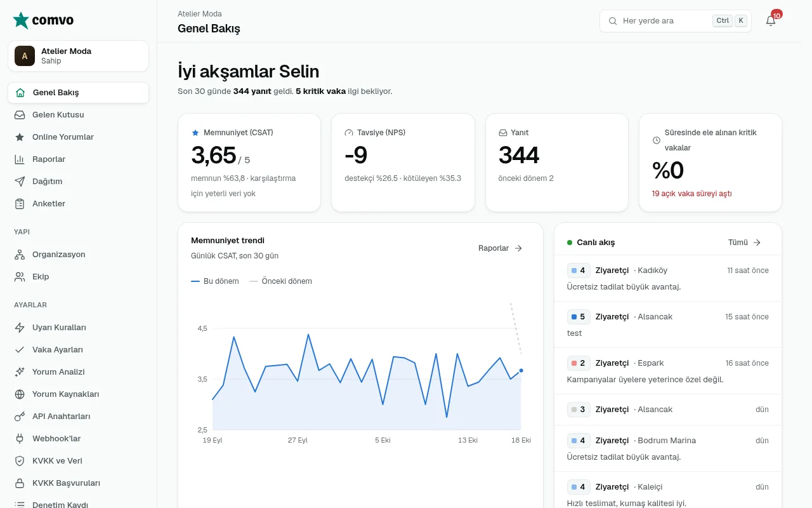Open the Süresinde ele alınan kritik vakalar card
Viewport: 812px width, 508px height.
710,163
